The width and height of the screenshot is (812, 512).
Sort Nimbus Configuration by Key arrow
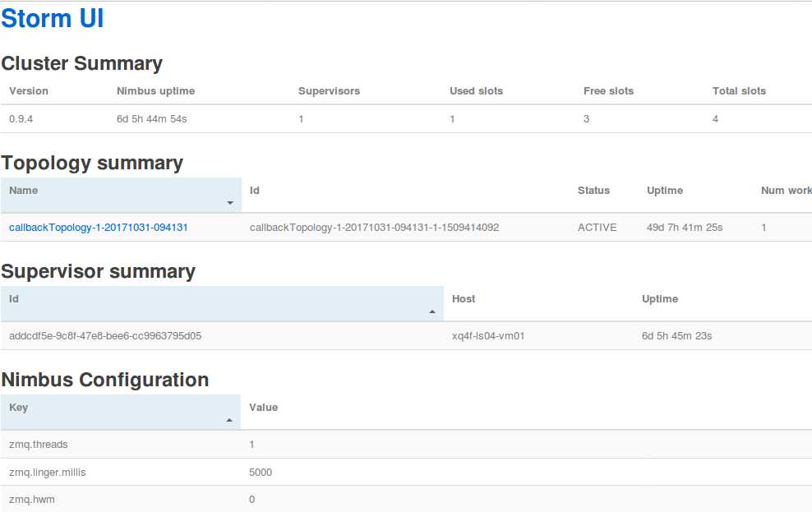(229, 420)
